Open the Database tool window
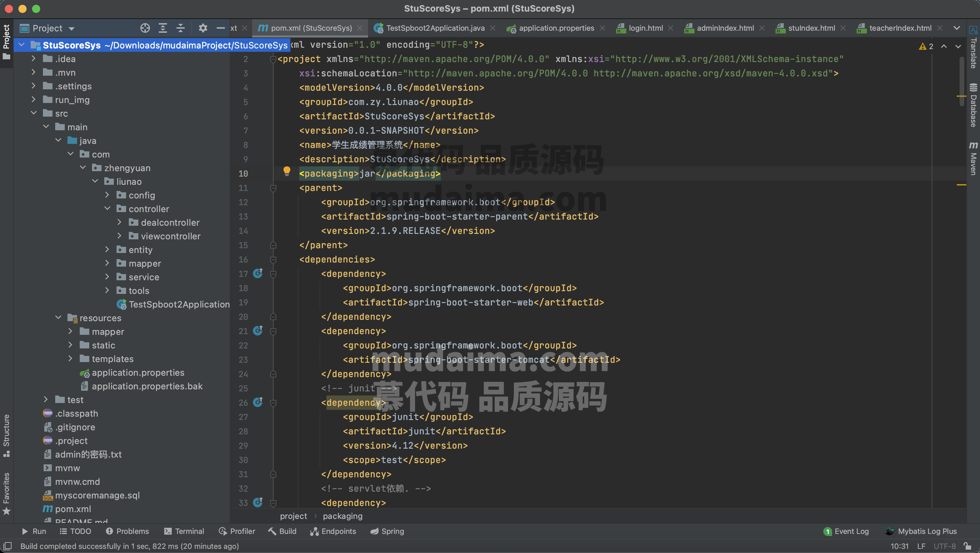 pyautogui.click(x=973, y=105)
